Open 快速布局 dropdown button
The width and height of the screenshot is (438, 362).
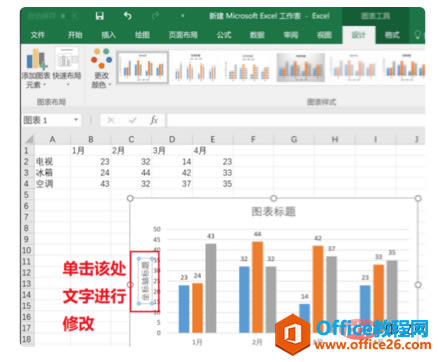(x=67, y=68)
